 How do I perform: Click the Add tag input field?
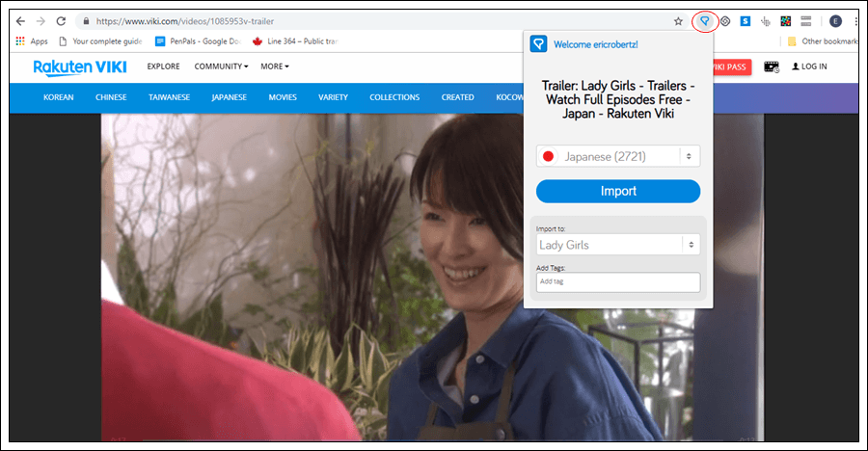point(618,282)
